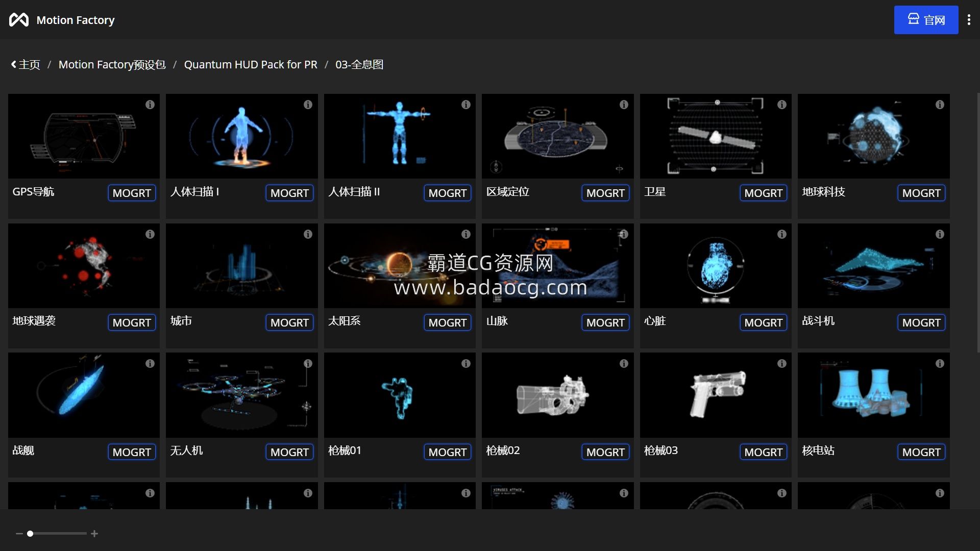Click the 无人机 title text
The height and width of the screenshot is (551, 980).
tap(186, 450)
